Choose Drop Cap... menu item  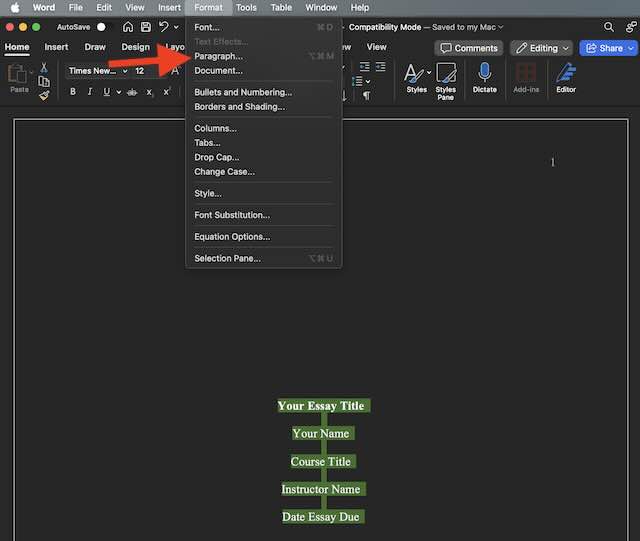264,157
